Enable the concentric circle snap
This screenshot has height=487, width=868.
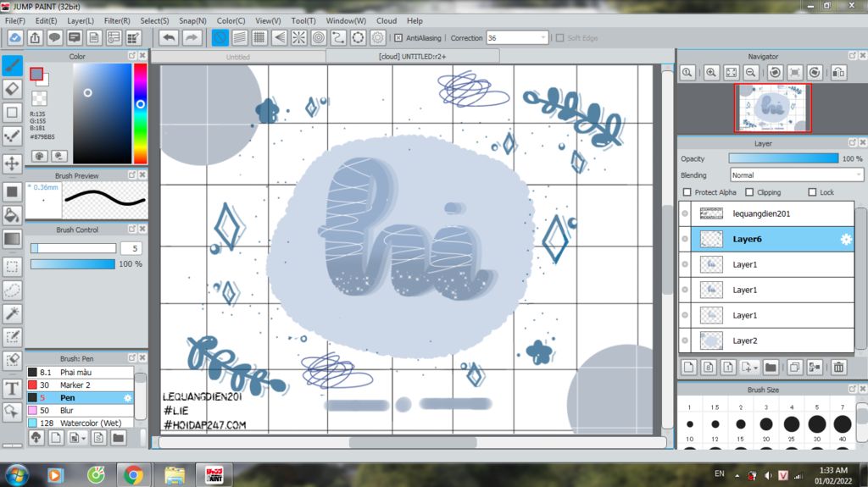[319, 37]
